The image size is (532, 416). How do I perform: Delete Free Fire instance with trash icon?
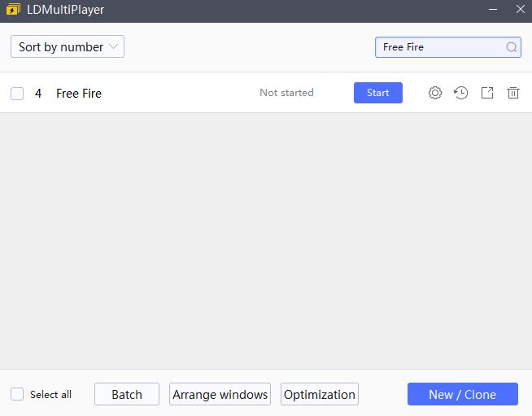(x=513, y=93)
